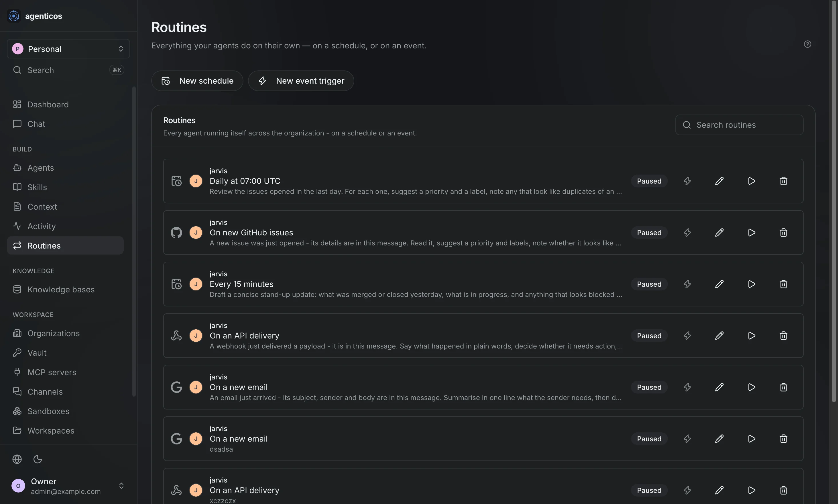Image resolution: width=838 pixels, height=504 pixels.
Task: Run the Every 15 minutes routine now
Action: 752,284
